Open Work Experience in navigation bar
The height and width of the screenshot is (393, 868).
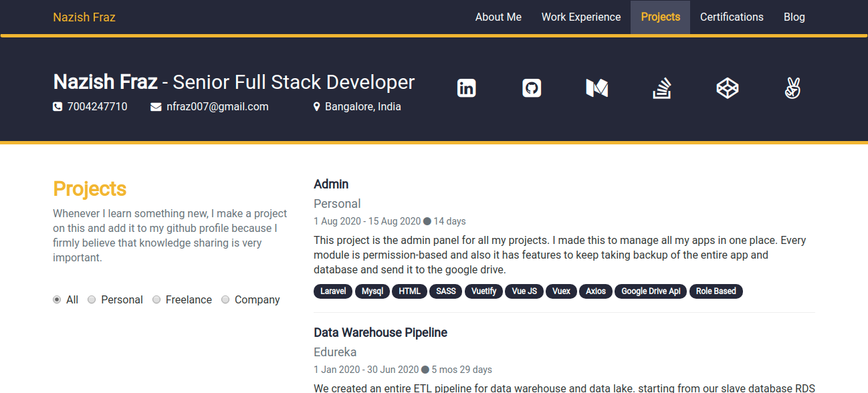point(581,17)
